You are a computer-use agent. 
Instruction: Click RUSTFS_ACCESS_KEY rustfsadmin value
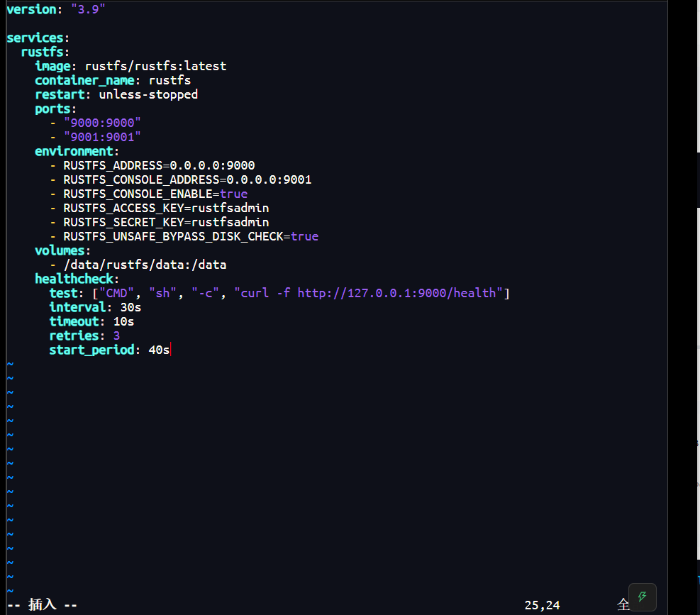pyautogui.click(x=230, y=208)
